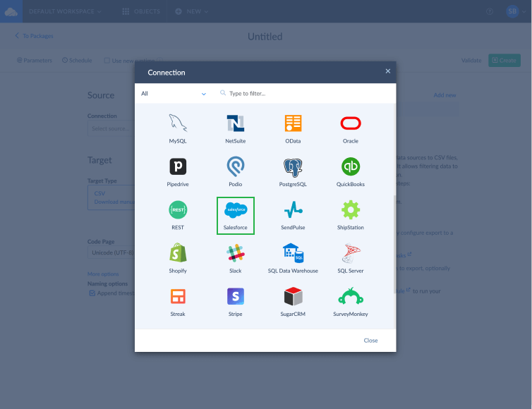The height and width of the screenshot is (409, 532).
Task: Select the CSV Download manually target type
Action: [111, 197]
